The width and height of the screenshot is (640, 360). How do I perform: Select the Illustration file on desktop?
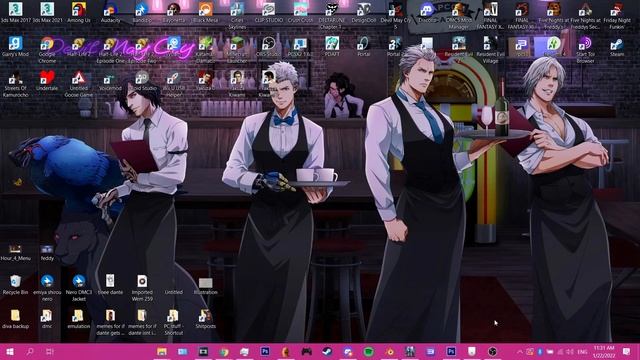point(205,286)
